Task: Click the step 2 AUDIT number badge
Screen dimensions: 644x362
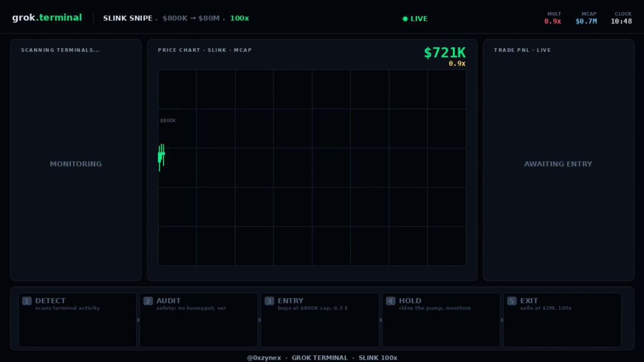Action: pos(148,301)
